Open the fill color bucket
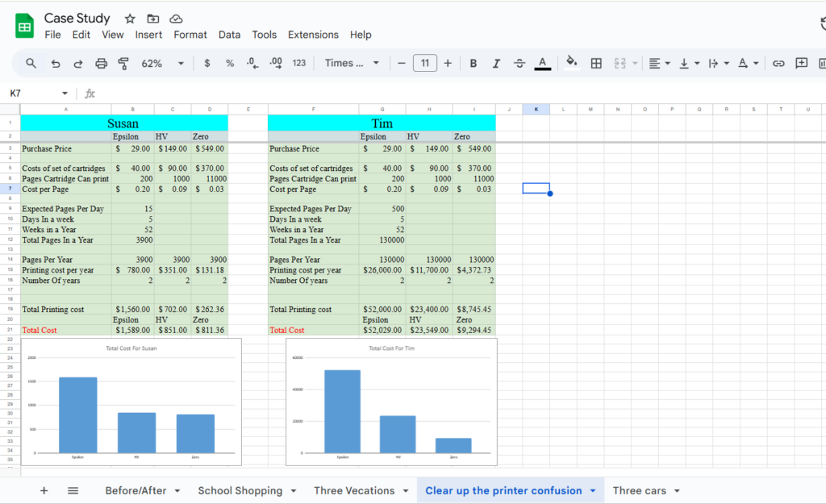This screenshot has height=504, width=826. pos(572,63)
